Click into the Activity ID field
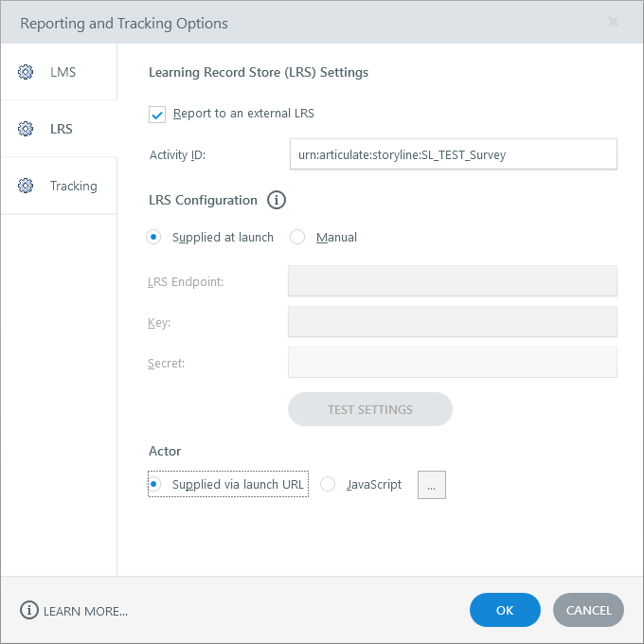This screenshot has width=644, height=644. [x=453, y=154]
